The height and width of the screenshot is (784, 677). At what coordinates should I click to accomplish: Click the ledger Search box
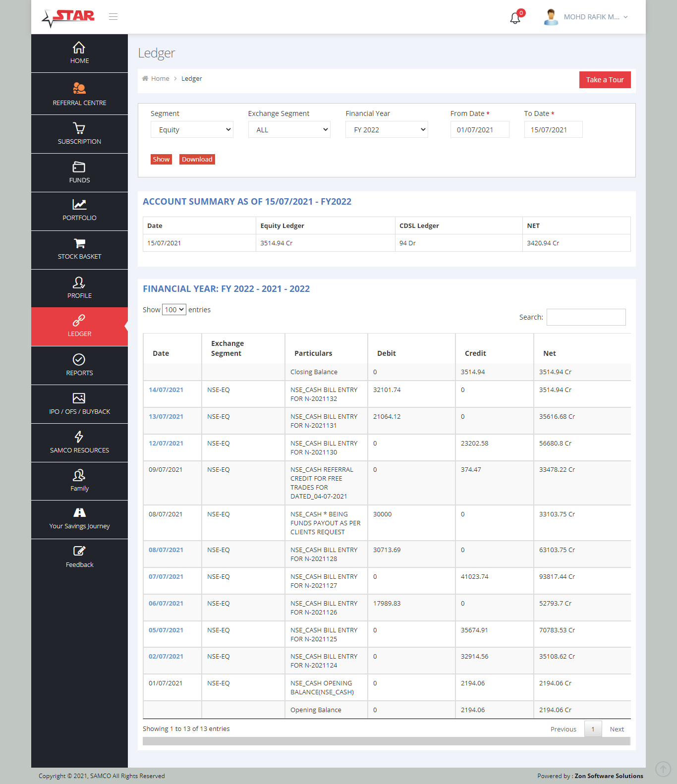(x=586, y=317)
